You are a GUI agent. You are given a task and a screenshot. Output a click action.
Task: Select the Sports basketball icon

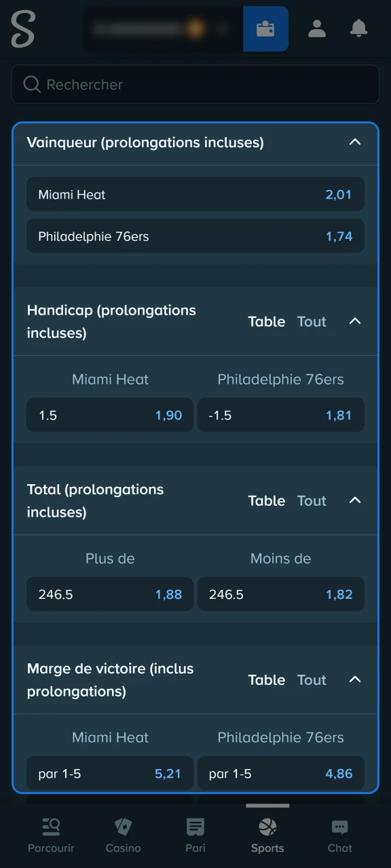(267, 827)
